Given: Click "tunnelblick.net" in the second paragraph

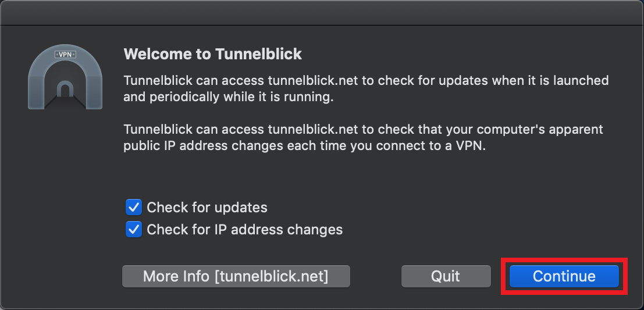Looking at the screenshot, I should coord(314,129).
